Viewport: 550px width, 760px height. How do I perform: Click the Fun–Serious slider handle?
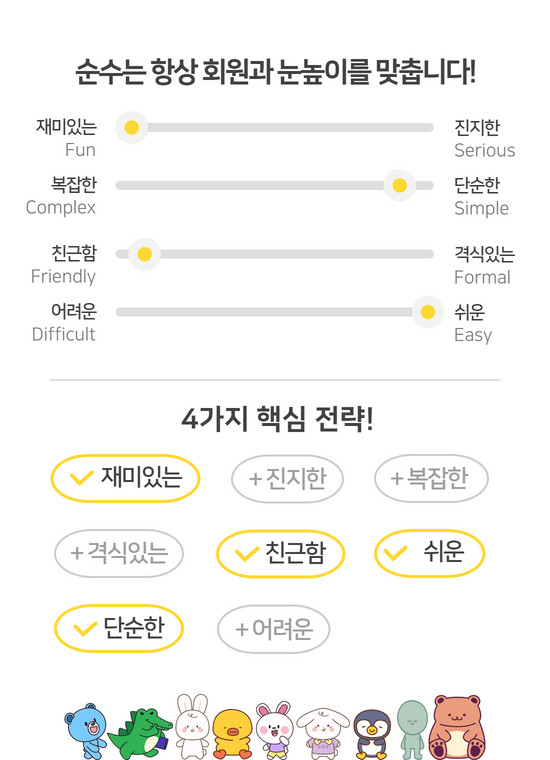tap(131, 127)
